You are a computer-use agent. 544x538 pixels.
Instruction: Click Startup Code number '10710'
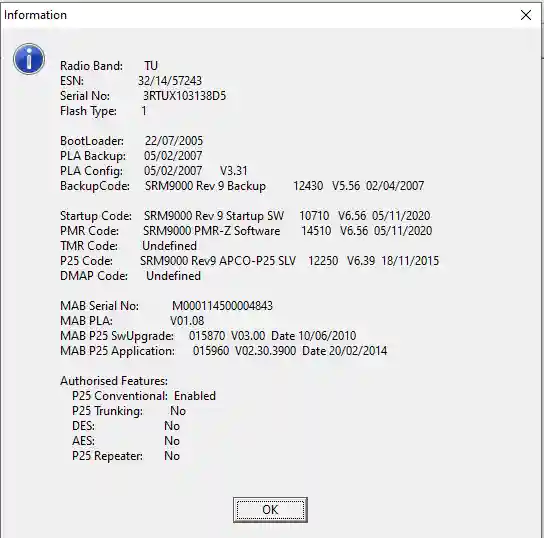click(314, 216)
